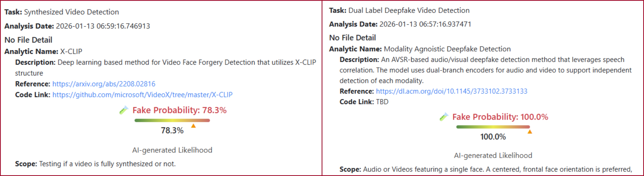This screenshot has height=176, width=644.
Task: Open the dl.acm.org DOI reference link
Action: coord(451,91)
